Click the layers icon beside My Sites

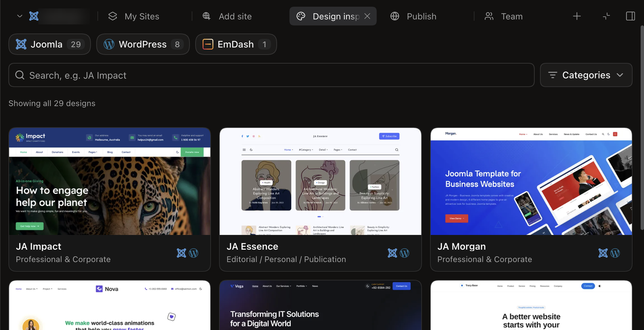click(x=113, y=16)
